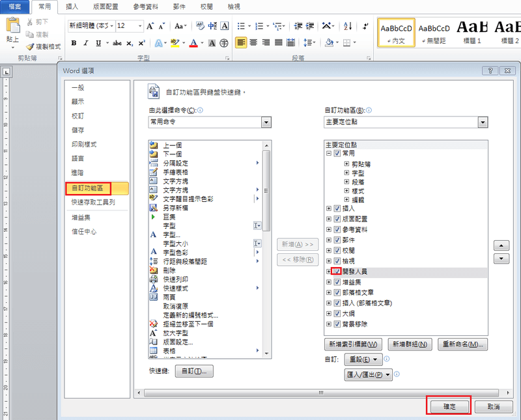Click the bullets list icon

tap(241, 26)
